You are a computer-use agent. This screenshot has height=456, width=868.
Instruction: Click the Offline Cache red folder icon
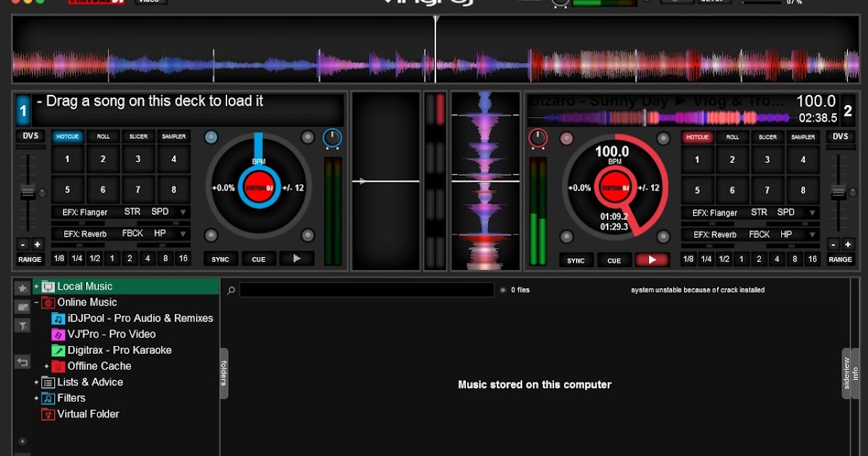pos(59,366)
